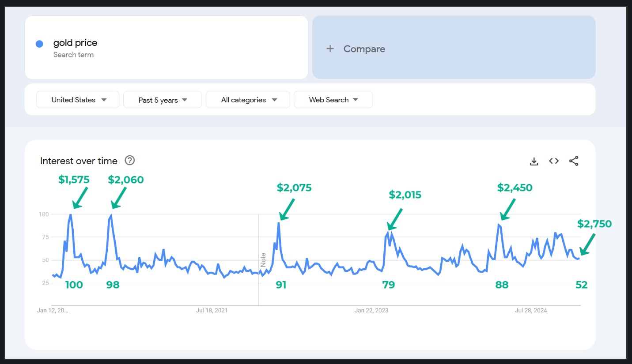Screen dimensions: 632x364
Task: Click the vertical Note marker on chart
Action: coord(263,260)
